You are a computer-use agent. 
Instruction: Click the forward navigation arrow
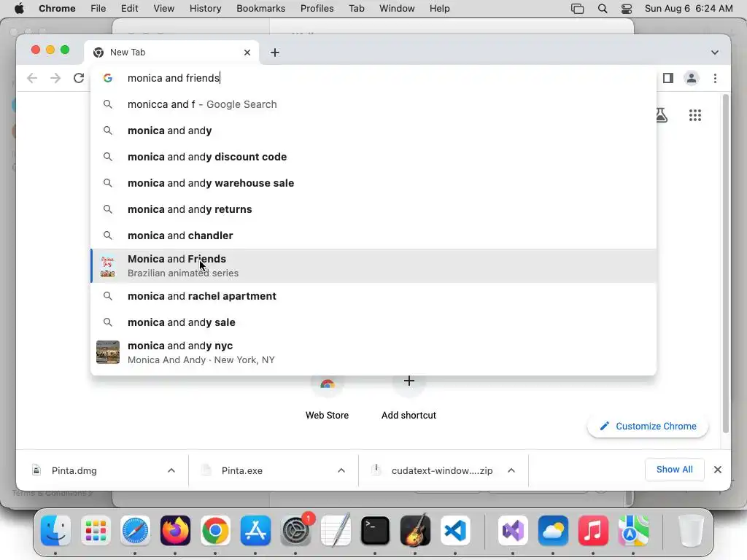coord(55,78)
